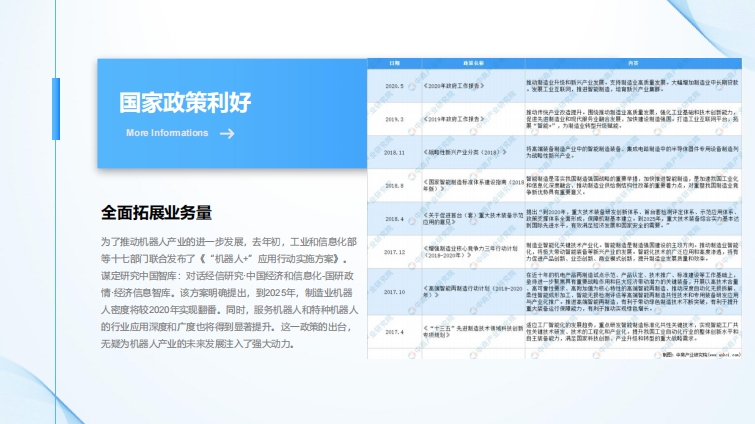
Task: Select the 2017.4 date cell
Action: pyautogui.click(x=394, y=330)
